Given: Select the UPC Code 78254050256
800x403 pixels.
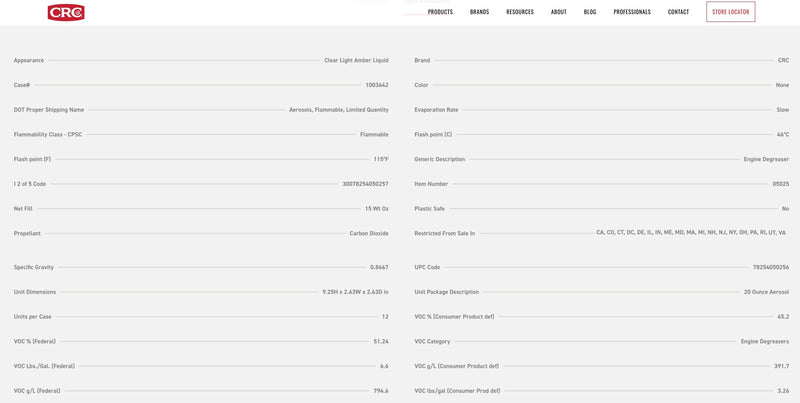Looking at the screenshot, I should pyautogui.click(x=771, y=267).
